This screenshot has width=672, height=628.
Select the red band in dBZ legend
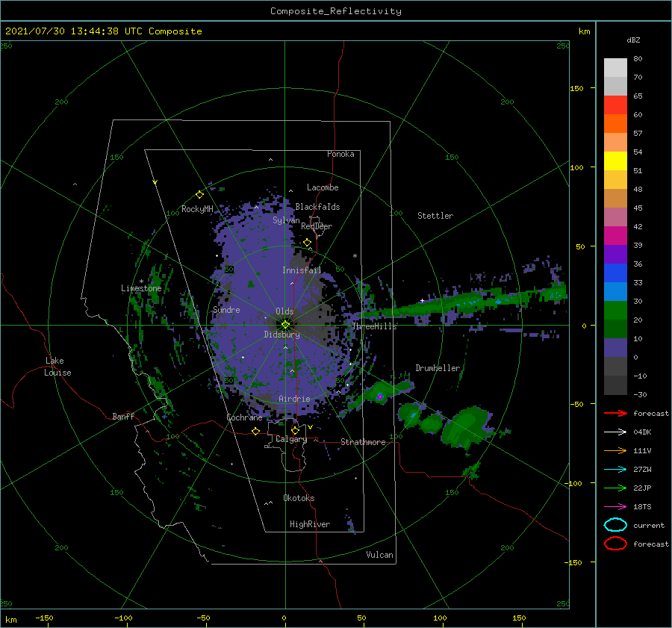point(615,105)
